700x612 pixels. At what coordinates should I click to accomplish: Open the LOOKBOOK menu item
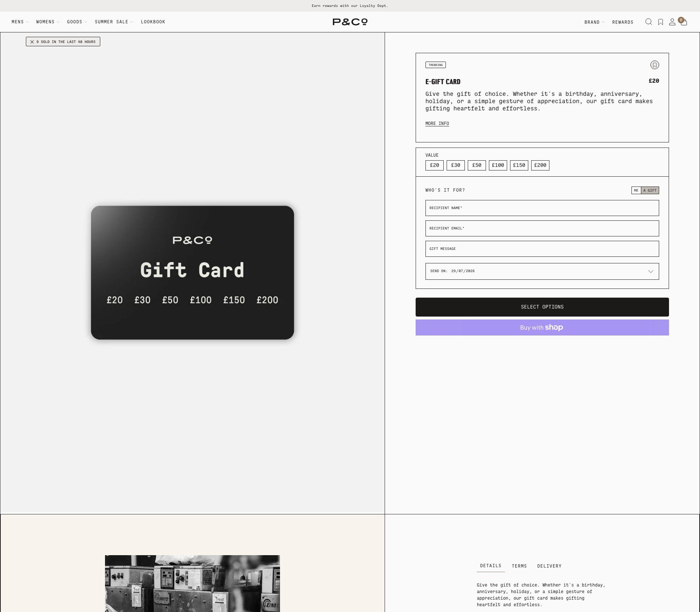point(153,22)
